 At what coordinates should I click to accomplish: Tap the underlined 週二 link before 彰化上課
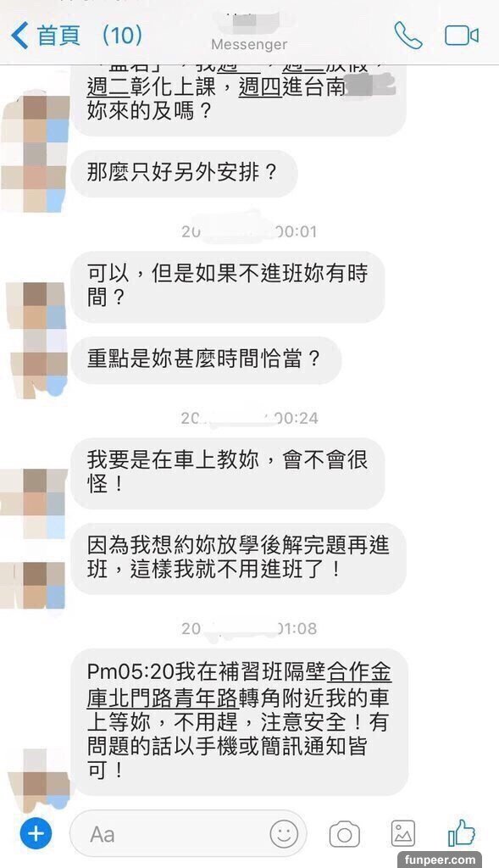(x=108, y=87)
